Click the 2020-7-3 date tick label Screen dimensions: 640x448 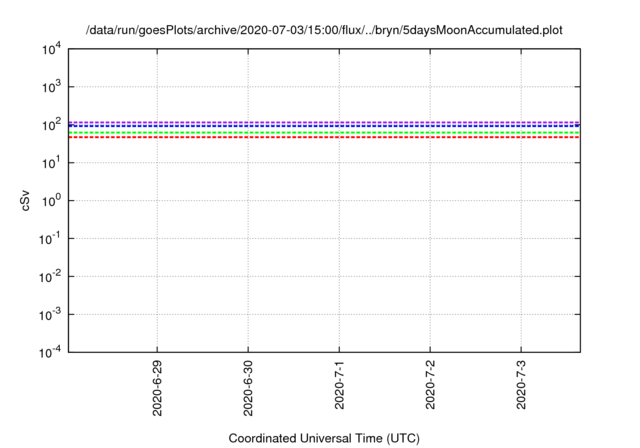click(x=521, y=385)
